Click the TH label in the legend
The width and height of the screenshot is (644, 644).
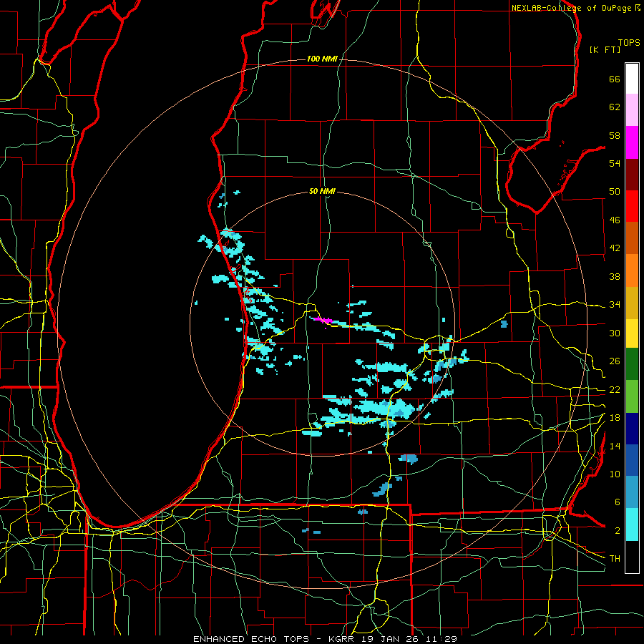pyautogui.click(x=615, y=558)
